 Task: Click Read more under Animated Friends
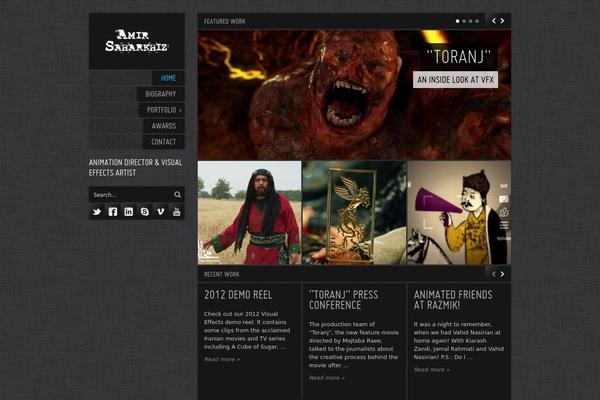click(432, 370)
